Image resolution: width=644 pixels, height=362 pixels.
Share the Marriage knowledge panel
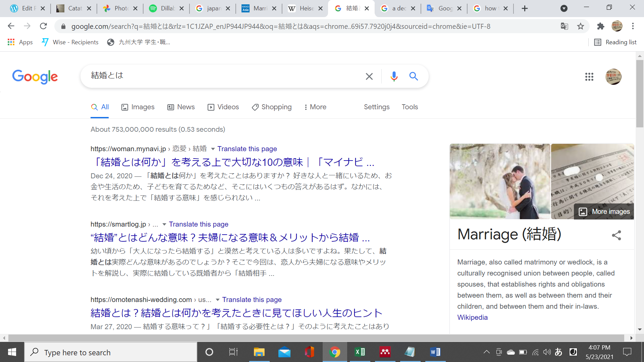tap(616, 235)
